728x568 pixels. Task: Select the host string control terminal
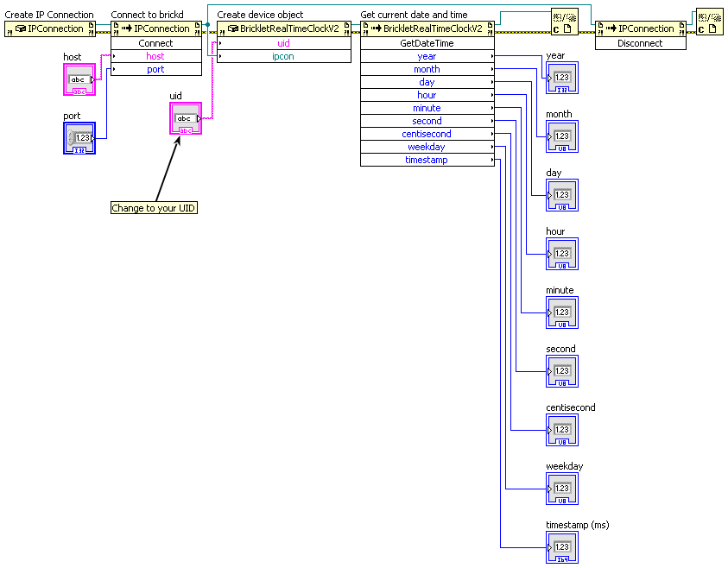79,79
